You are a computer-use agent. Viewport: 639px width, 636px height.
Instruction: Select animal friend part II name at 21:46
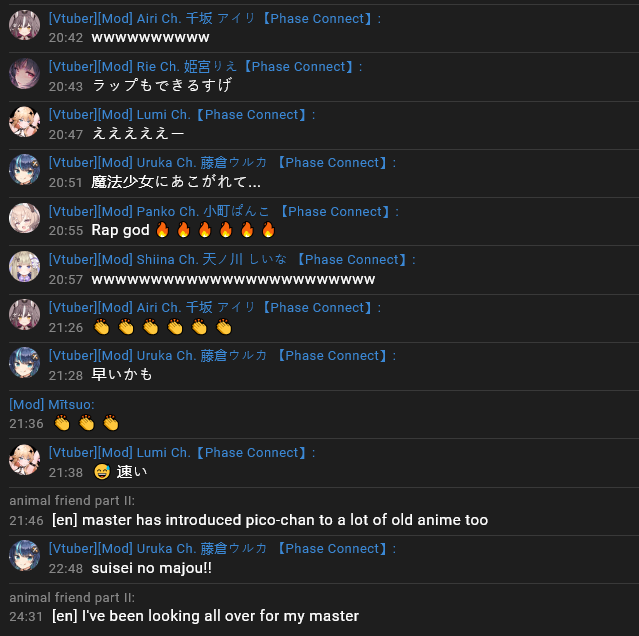[72, 501]
